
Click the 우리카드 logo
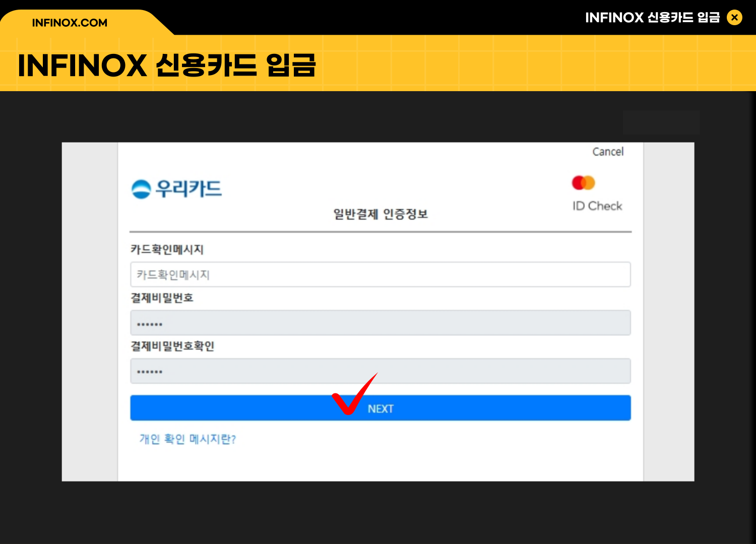click(176, 189)
